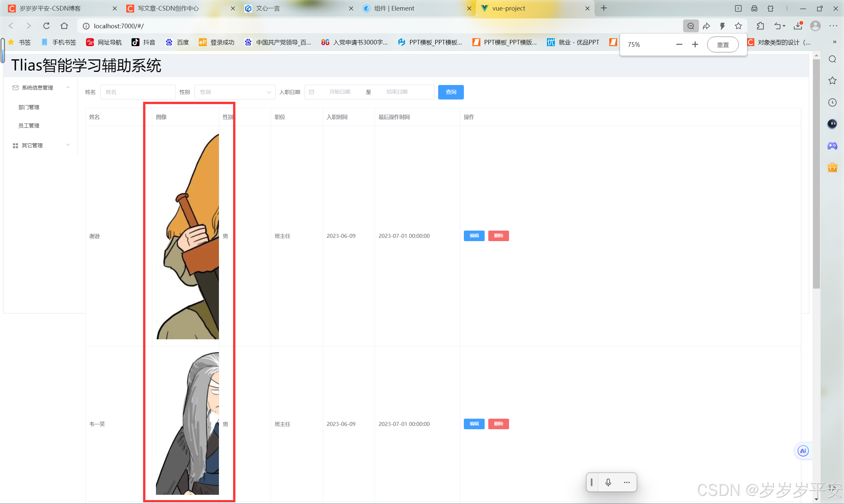This screenshot has width=844, height=504.
Task: Open the 就业 - 优品PPT bookmark
Action: click(x=573, y=42)
